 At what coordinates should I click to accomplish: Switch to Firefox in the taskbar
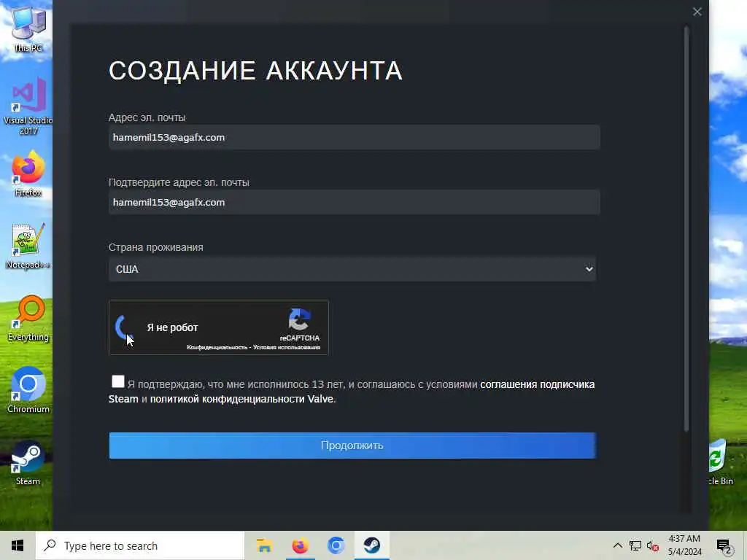[300, 545]
